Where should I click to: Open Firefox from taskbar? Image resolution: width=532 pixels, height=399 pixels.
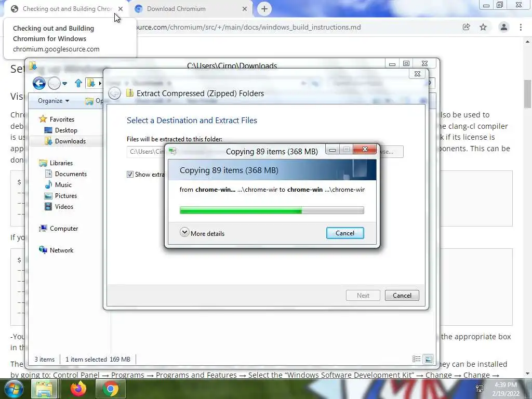click(78, 389)
